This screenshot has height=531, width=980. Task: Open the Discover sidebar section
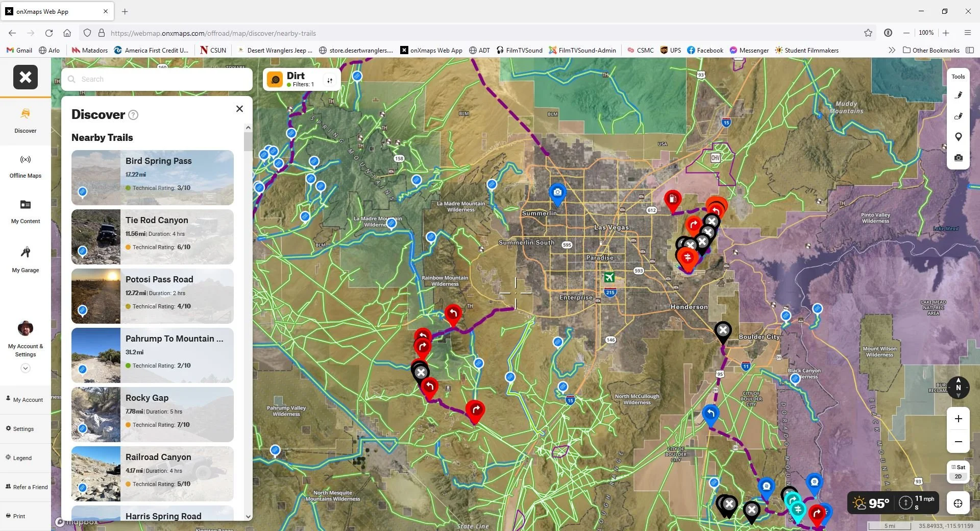coord(26,121)
